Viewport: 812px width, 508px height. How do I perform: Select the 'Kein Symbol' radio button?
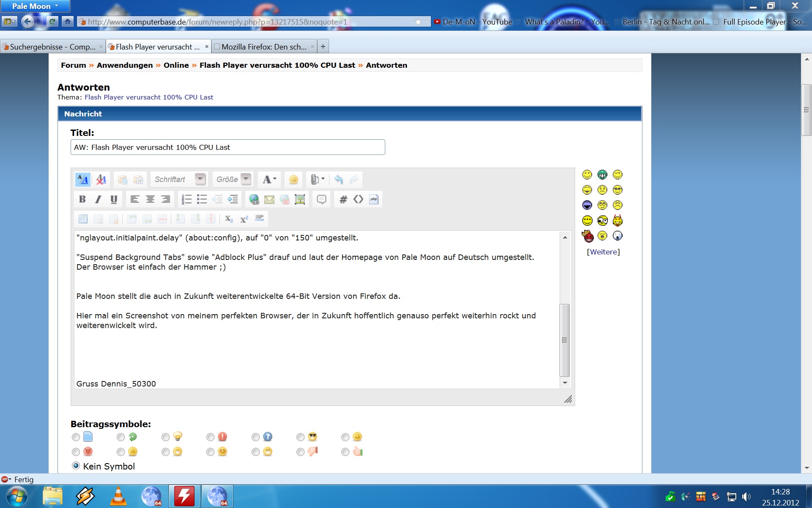pos(76,466)
